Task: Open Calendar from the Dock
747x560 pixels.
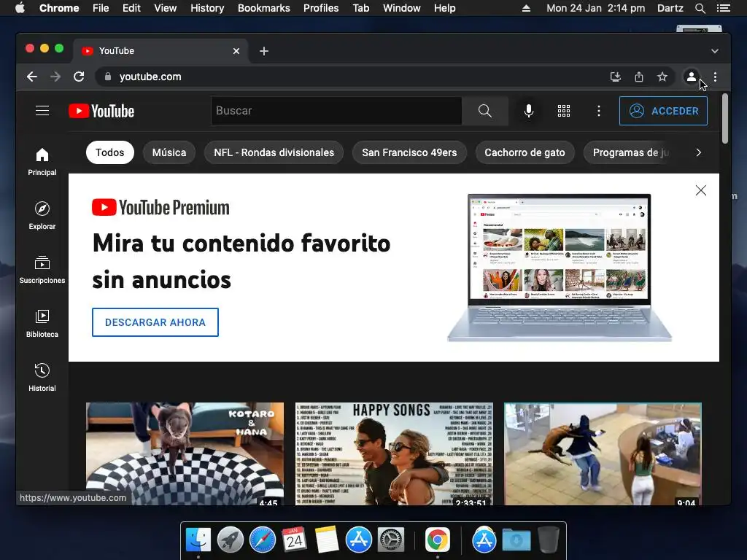Action: click(294, 540)
